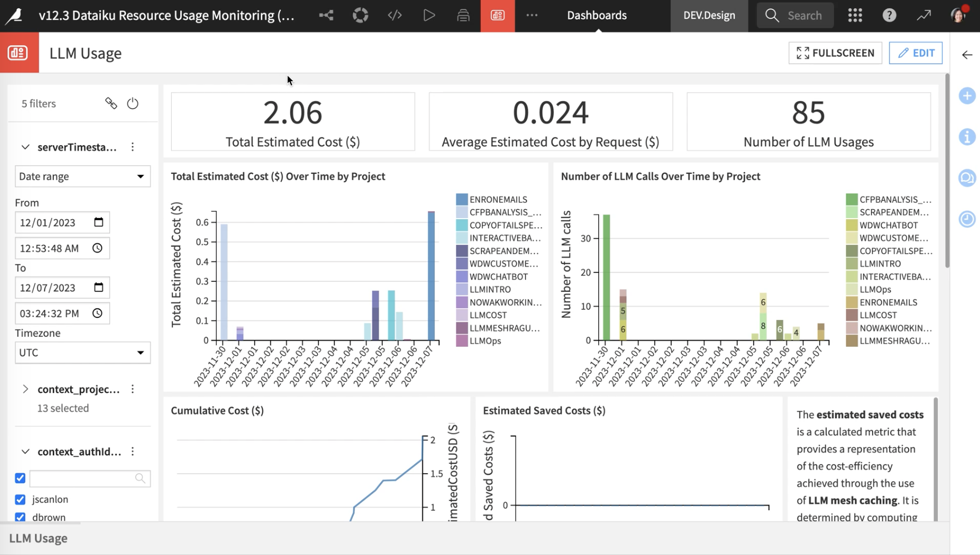Click the Search field in top bar
Screen dimensions: 980x555
[795, 15]
